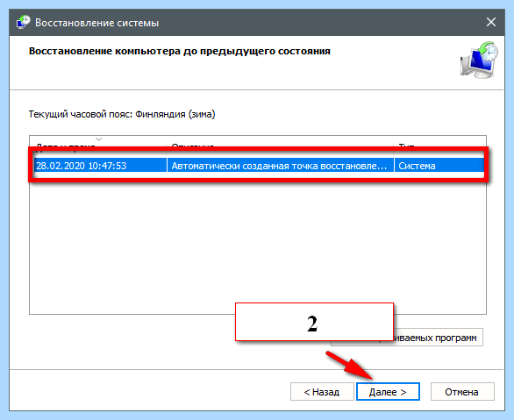Viewport: 514px width, 420px height.
Task: Click the Далее > button
Action: click(x=388, y=391)
